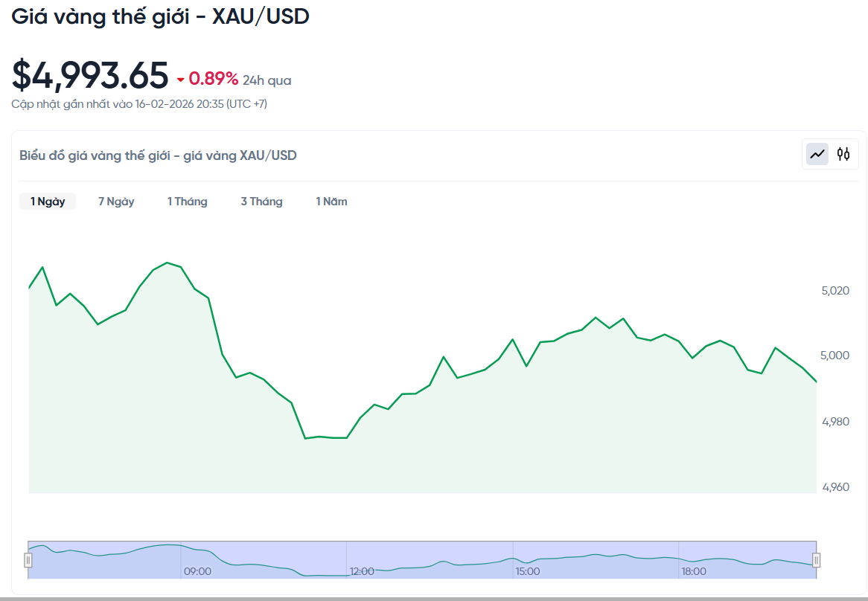Screen dimensions: 868x601
Task: Select the 1 Ngày time range
Action: (48, 202)
